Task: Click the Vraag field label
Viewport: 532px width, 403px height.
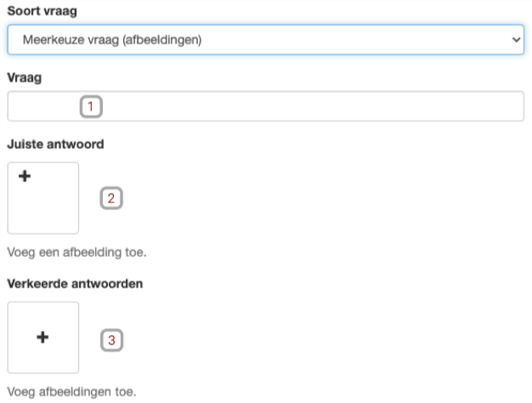Action: point(25,77)
